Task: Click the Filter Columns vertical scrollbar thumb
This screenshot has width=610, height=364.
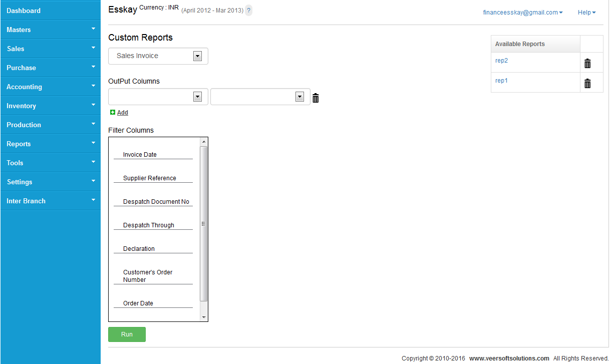Action: click(203, 224)
